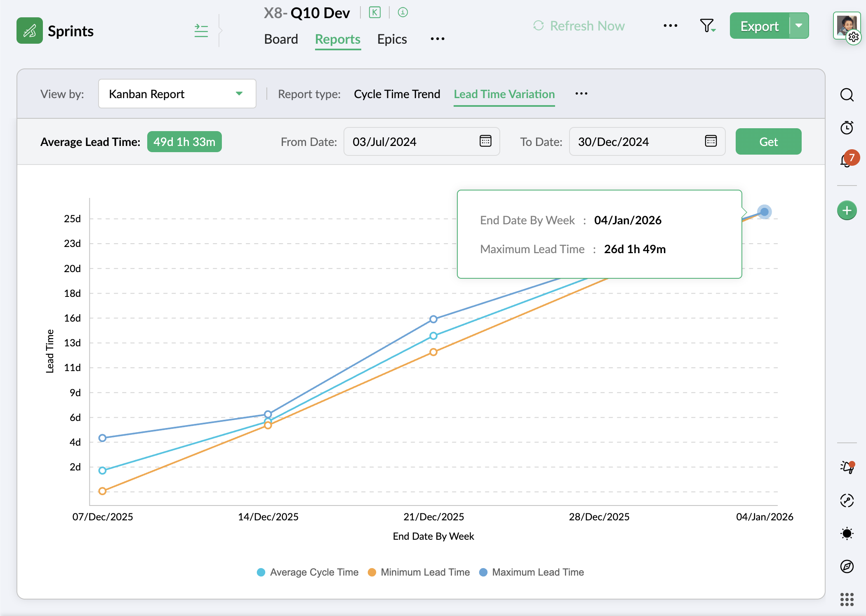
Task: Select Cycle Time Trend report type
Action: 397,94
